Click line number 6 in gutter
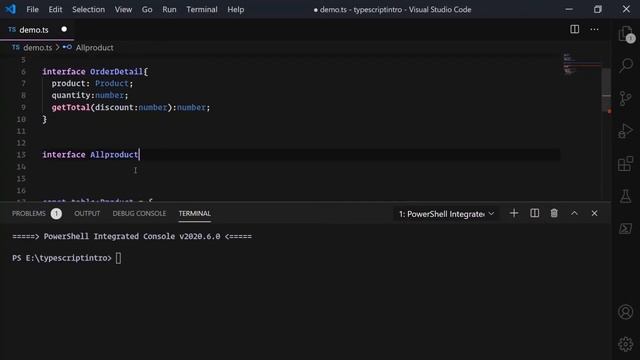This screenshot has height=360, width=640. point(23,71)
